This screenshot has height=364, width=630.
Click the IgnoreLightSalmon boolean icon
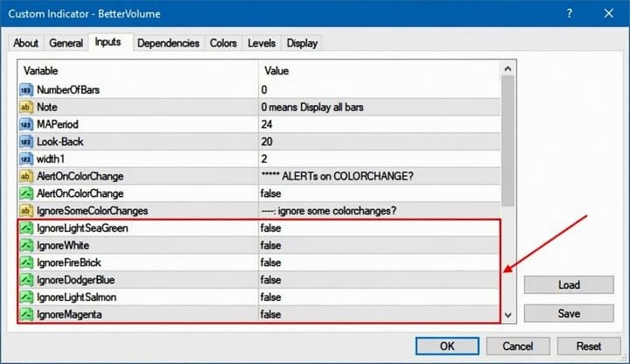pyautogui.click(x=26, y=297)
